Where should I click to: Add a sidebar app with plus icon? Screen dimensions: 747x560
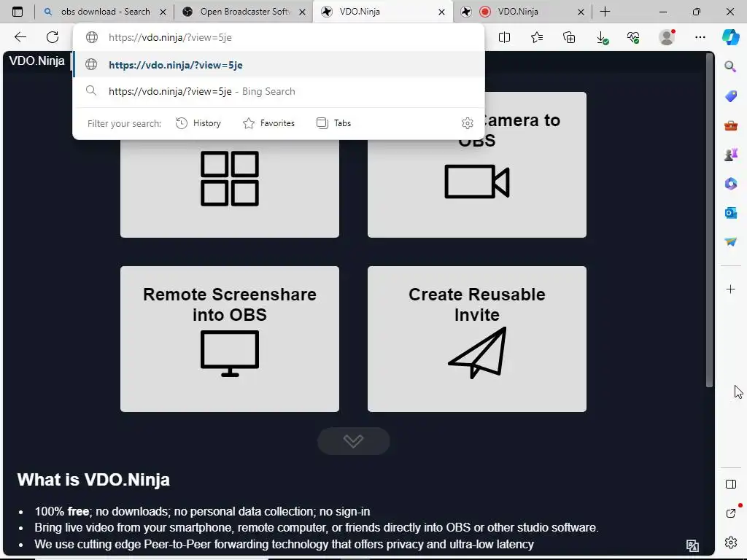tap(730, 289)
